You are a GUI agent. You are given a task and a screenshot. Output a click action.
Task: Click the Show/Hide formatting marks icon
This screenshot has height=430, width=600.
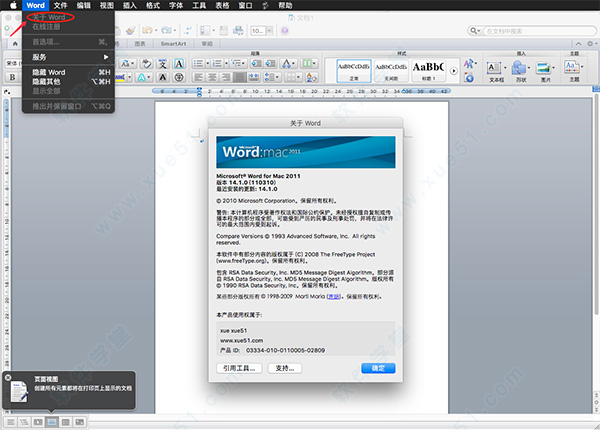point(188,31)
